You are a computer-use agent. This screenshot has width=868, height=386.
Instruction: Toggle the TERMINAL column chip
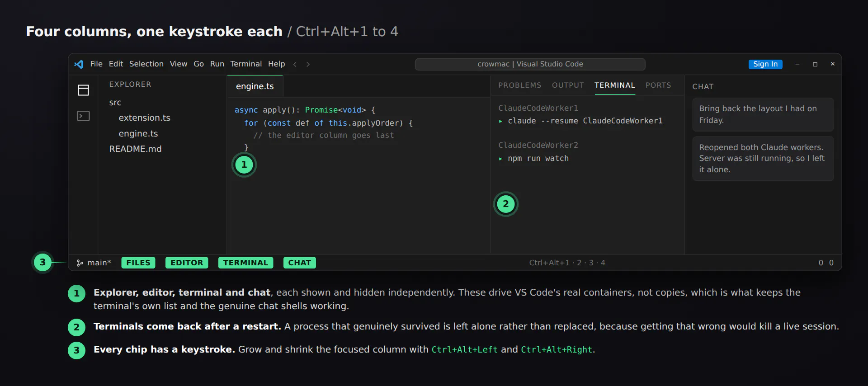pyautogui.click(x=245, y=263)
